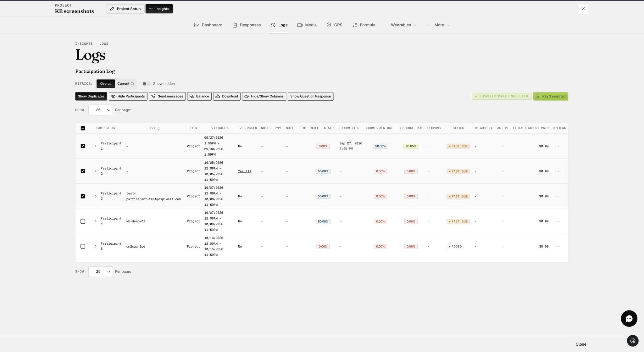Open Hide/Show Columns
This screenshot has height=352, width=644.
click(x=264, y=96)
